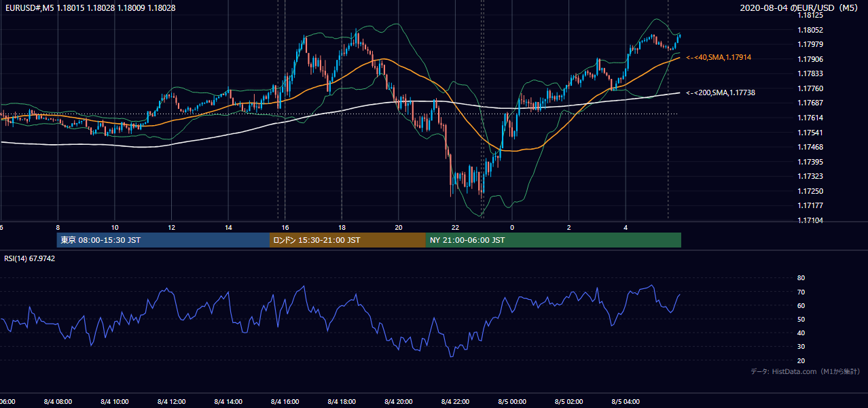Click RSI scale value 70

(801, 292)
